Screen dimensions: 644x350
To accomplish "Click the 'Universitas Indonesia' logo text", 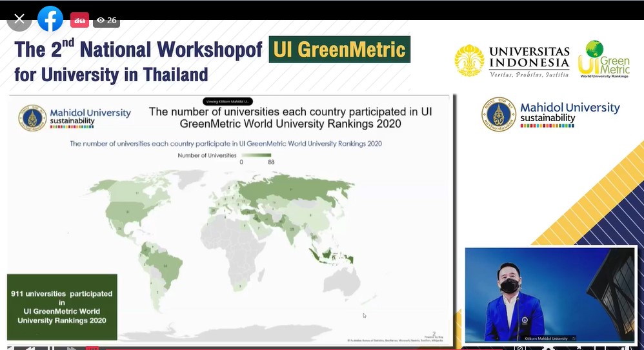I will (x=529, y=61).
